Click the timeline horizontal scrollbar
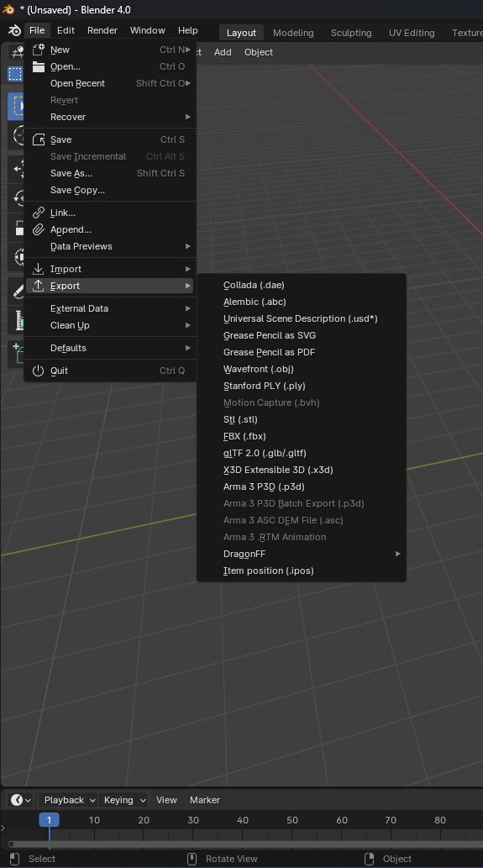483x868 pixels. click(x=245, y=844)
